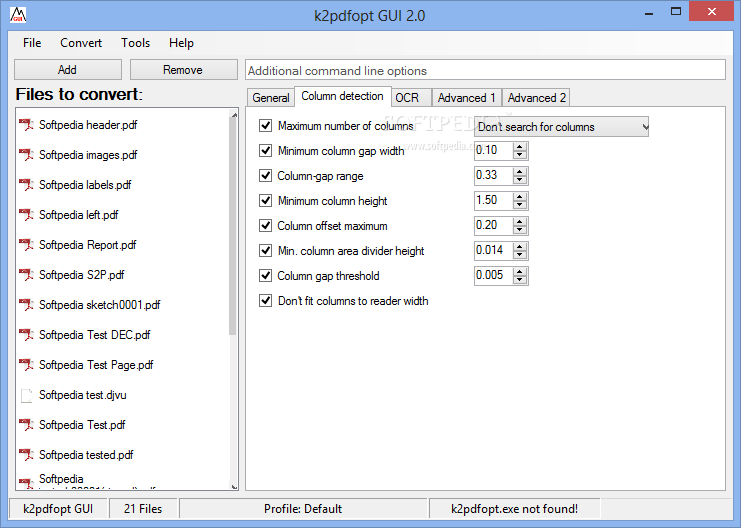Viewport: 741px width, 528px height.
Task: Open the File menu
Action: (32, 43)
